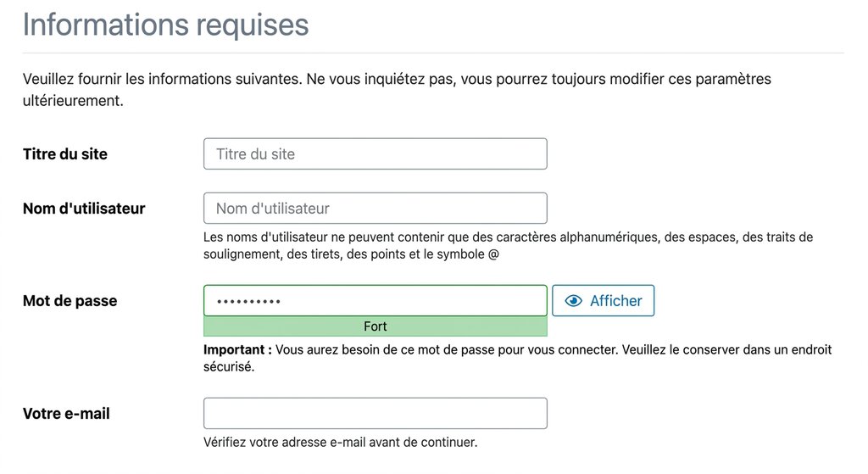
Task: Click into the Nom d'utilisateur text box
Action: (375, 209)
